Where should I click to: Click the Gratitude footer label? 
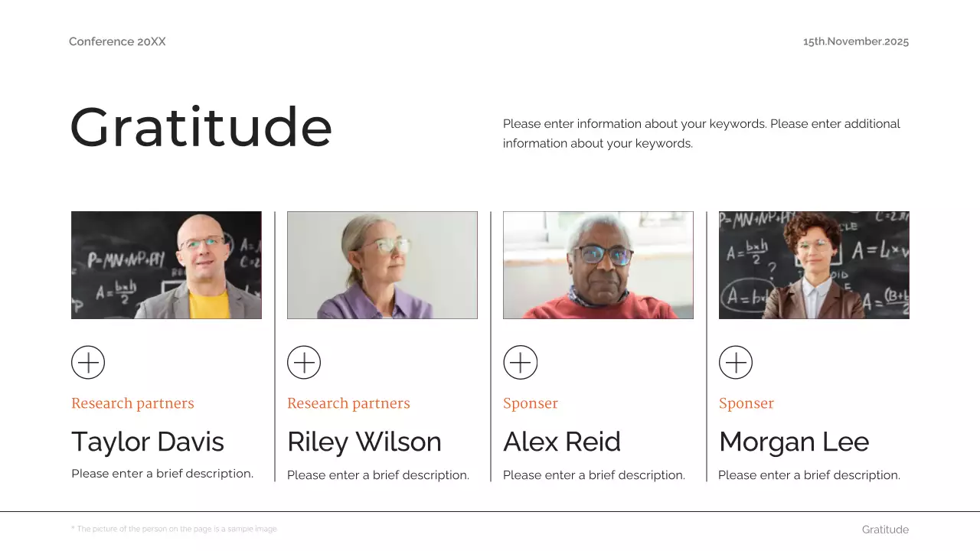tap(885, 530)
